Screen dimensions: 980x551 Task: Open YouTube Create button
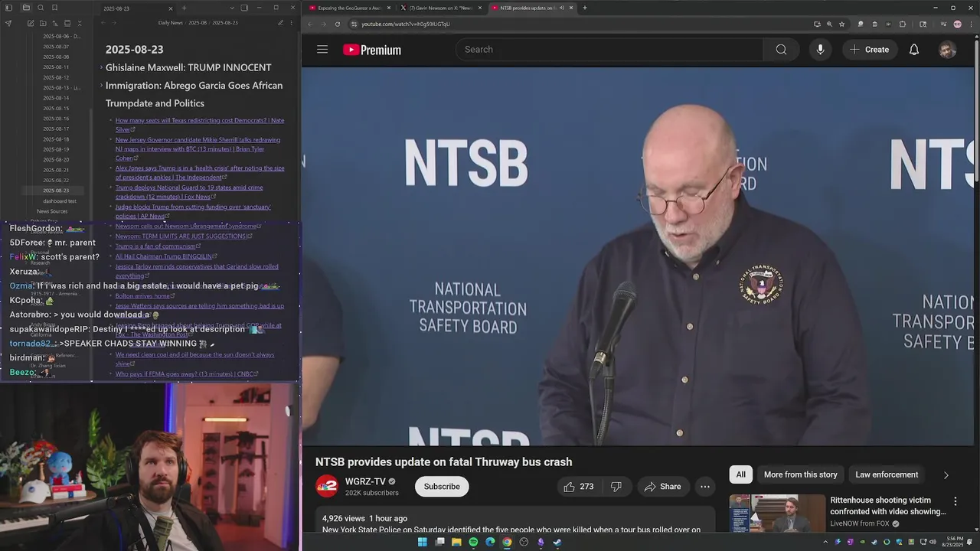[x=870, y=50]
